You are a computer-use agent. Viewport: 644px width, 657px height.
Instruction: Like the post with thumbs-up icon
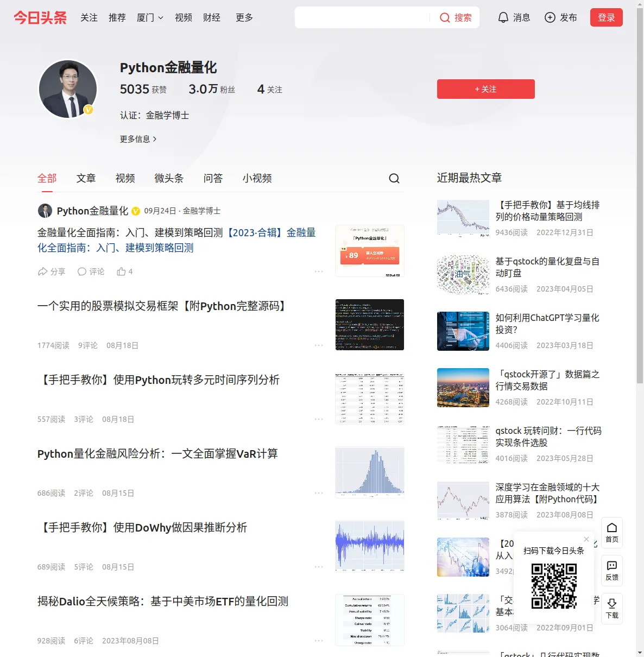[x=121, y=271]
